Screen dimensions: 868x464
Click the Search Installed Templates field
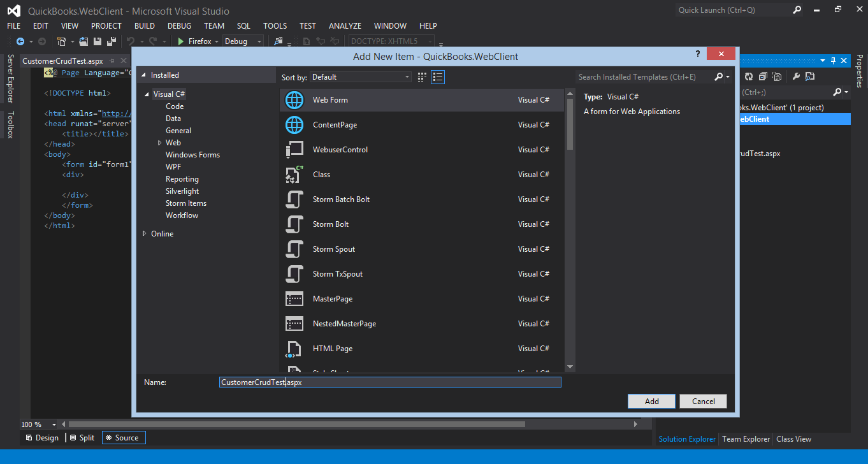(644, 77)
